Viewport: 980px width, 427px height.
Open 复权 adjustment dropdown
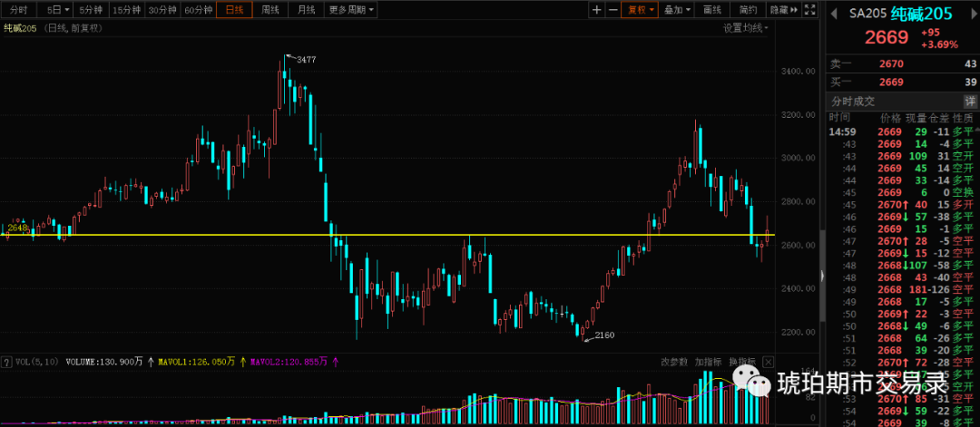coord(640,10)
